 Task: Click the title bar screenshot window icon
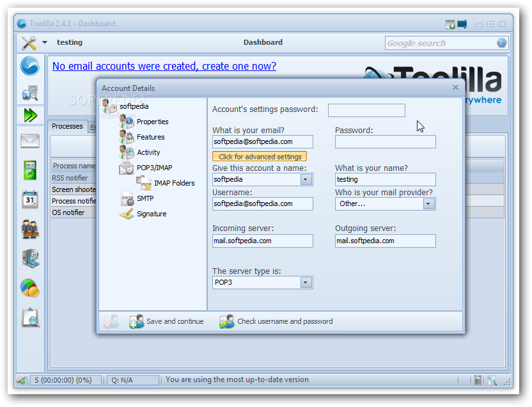pyautogui.click(x=450, y=24)
